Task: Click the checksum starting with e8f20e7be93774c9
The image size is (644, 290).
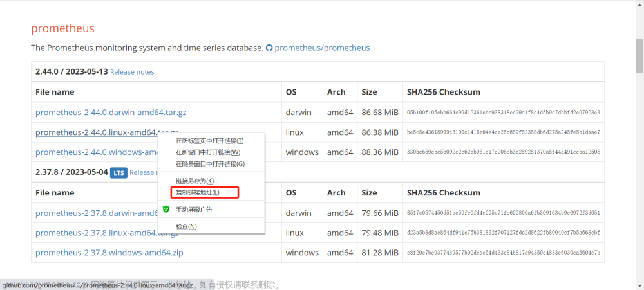Action: [504, 252]
